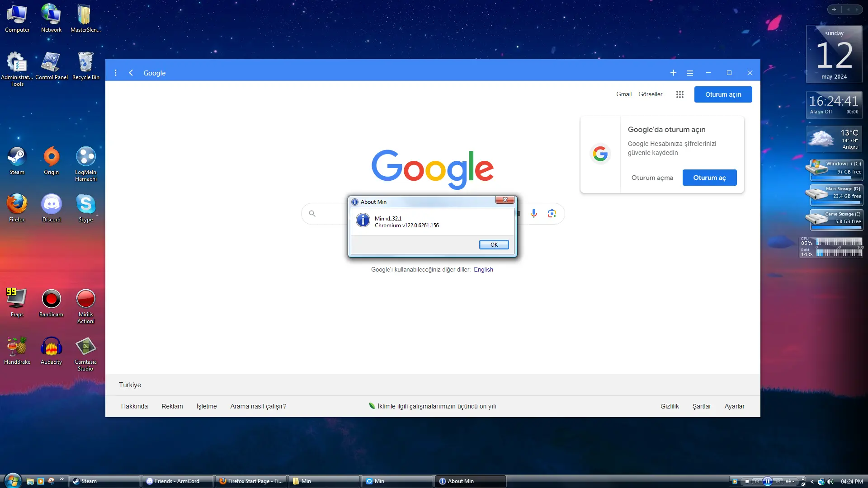Open the network tray icon

coord(821,482)
